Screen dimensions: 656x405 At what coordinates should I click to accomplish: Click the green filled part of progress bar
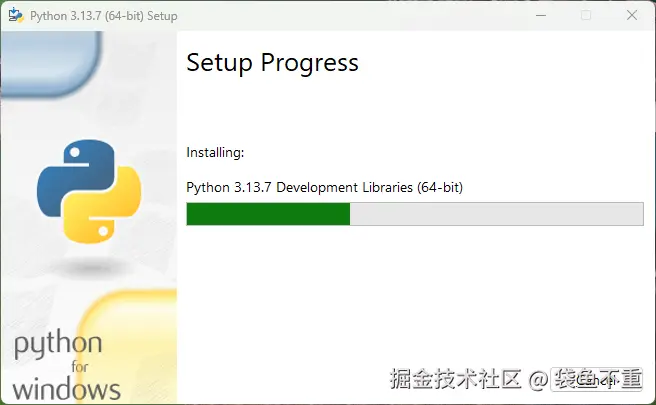click(x=268, y=214)
